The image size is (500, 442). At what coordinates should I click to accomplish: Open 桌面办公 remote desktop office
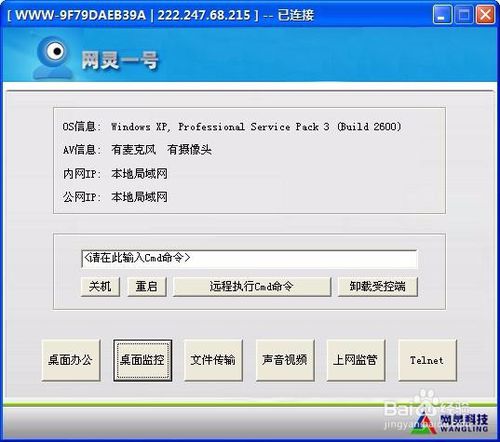coord(71,360)
